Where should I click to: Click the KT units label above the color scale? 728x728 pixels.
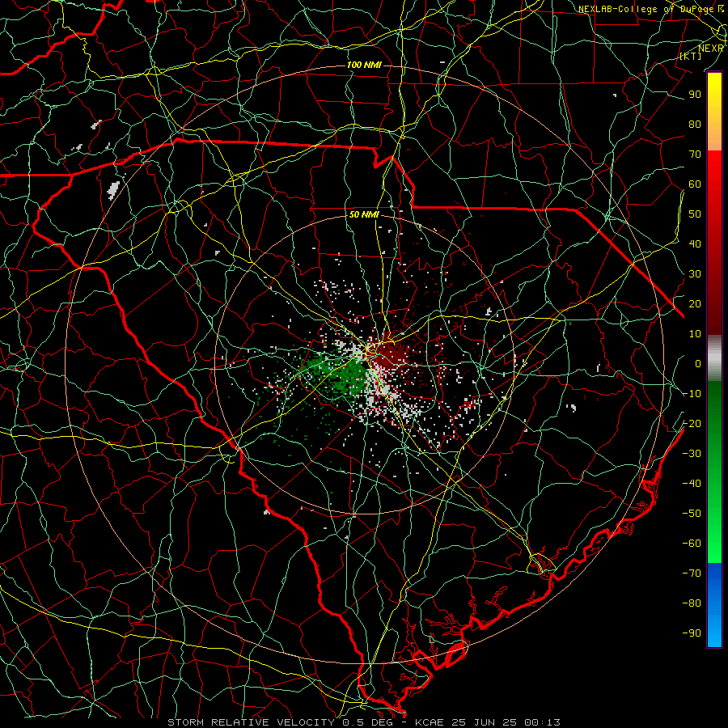pyautogui.click(x=691, y=56)
